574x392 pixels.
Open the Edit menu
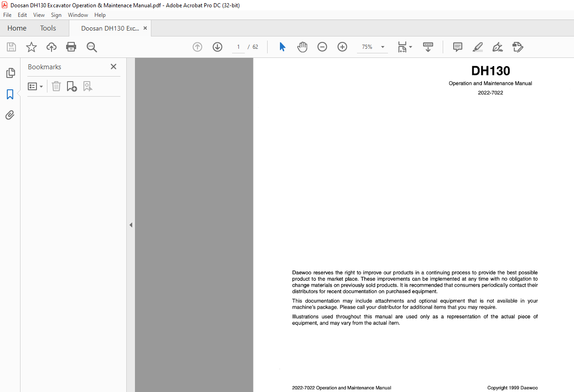tap(22, 15)
